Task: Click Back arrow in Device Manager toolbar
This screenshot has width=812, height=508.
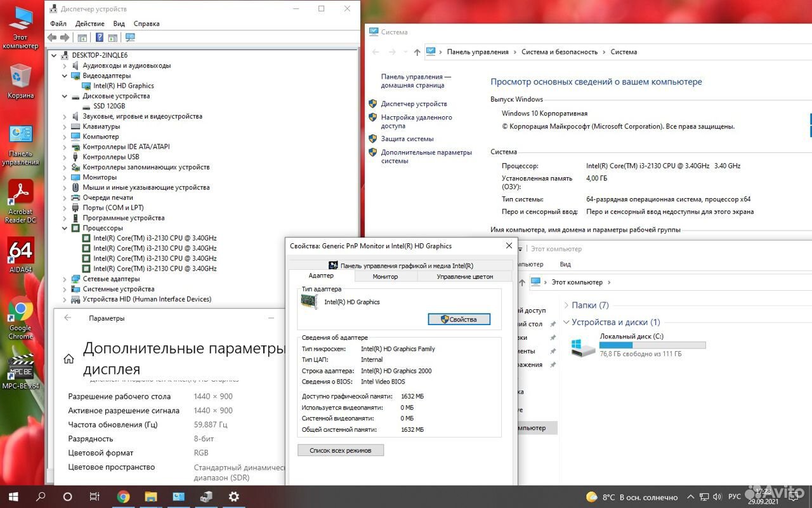Action: click(52, 37)
